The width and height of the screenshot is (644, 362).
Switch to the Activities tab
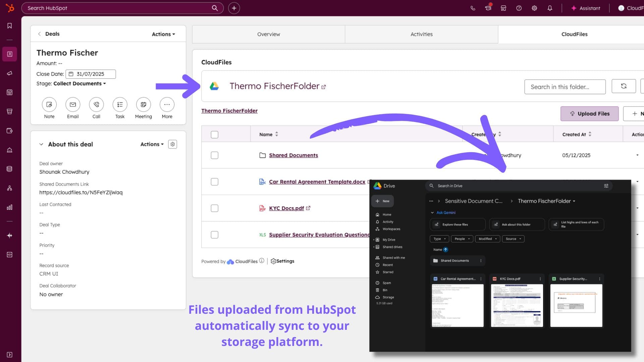[x=421, y=34]
